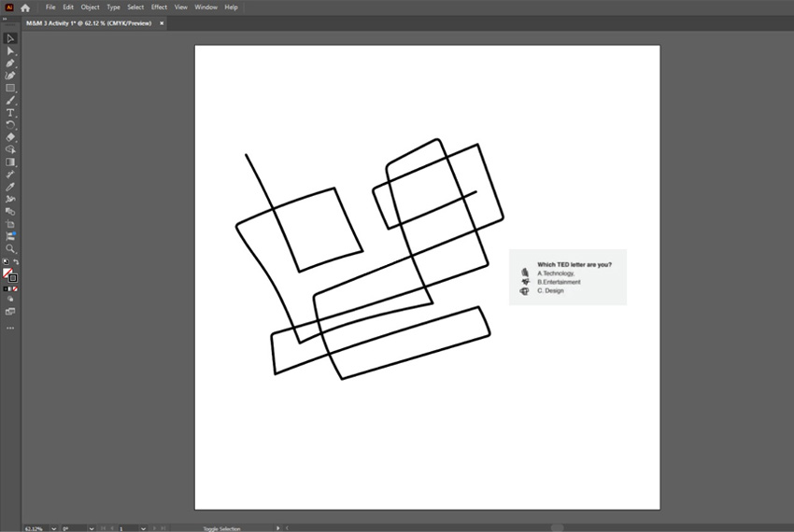Select the Direct Selection tool
Image resolution: width=794 pixels, height=532 pixels.
pyautogui.click(x=10, y=51)
